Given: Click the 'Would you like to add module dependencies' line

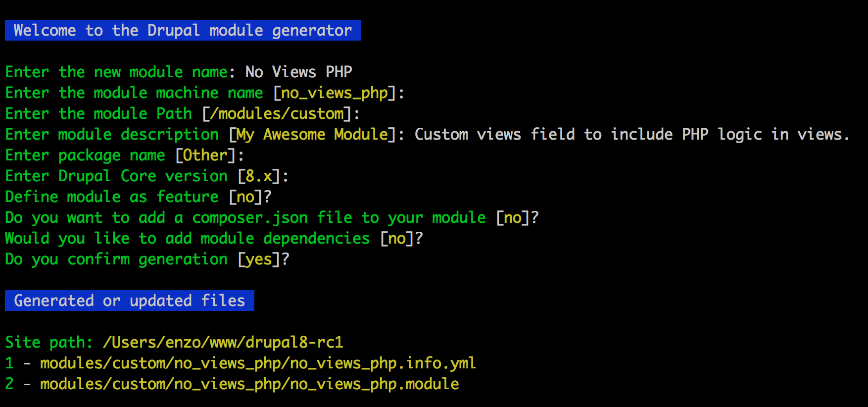Looking at the screenshot, I should pos(214,239).
